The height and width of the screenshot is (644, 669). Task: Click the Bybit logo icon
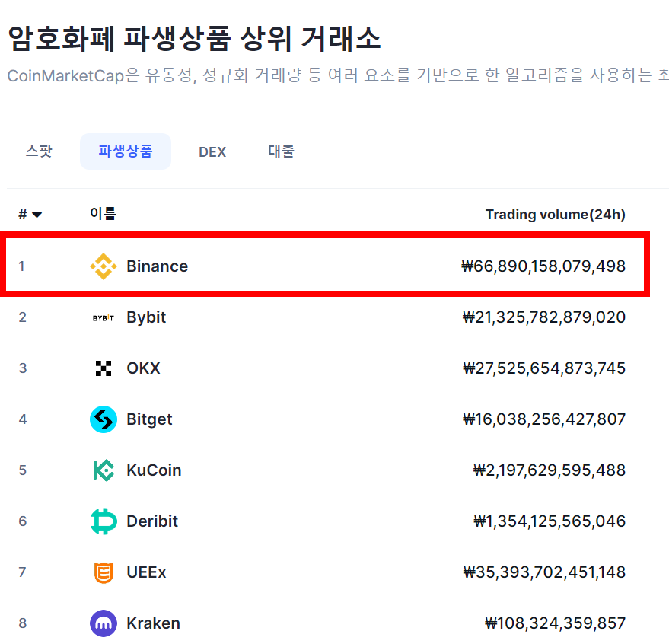click(104, 318)
